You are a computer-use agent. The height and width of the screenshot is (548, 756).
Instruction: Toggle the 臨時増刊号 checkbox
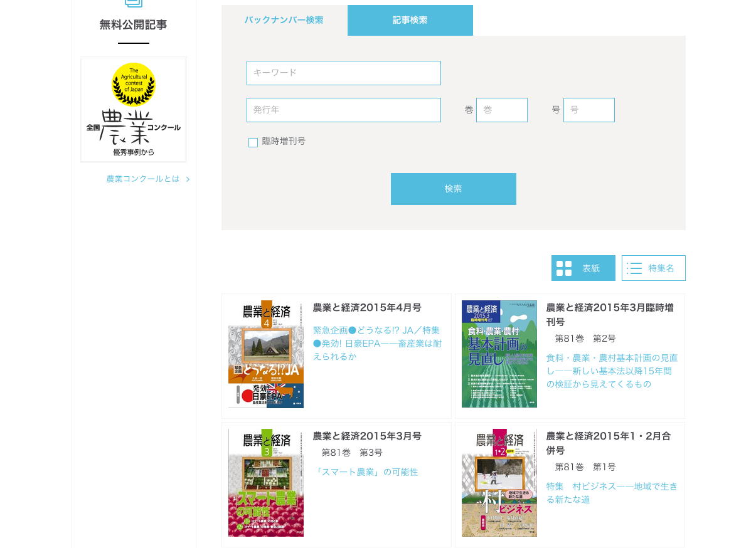click(253, 142)
